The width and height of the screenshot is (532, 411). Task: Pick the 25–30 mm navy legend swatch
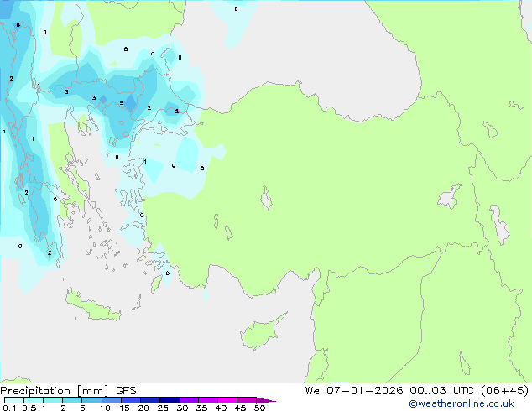tap(170, 400)
